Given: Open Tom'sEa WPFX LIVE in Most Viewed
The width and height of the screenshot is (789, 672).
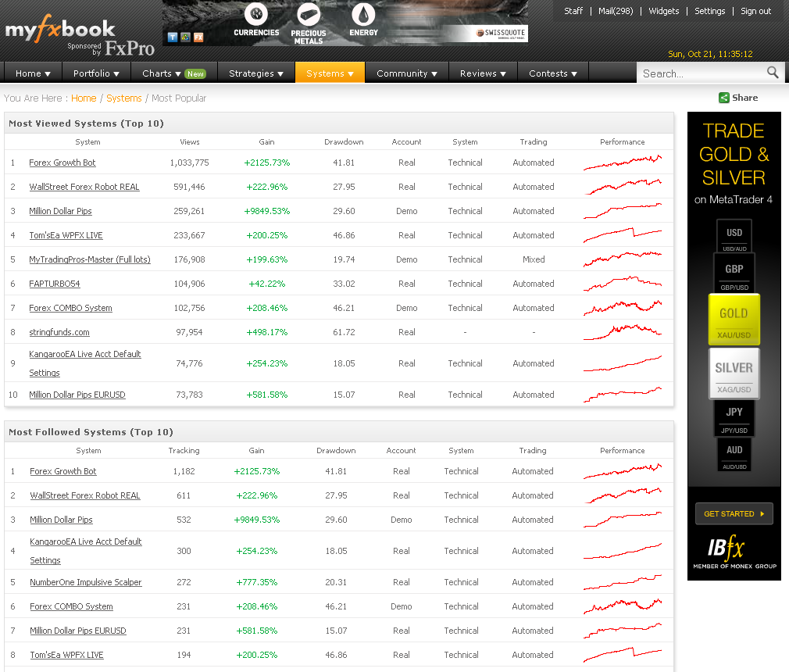Looking at the screenshot, I should (66, 235).
